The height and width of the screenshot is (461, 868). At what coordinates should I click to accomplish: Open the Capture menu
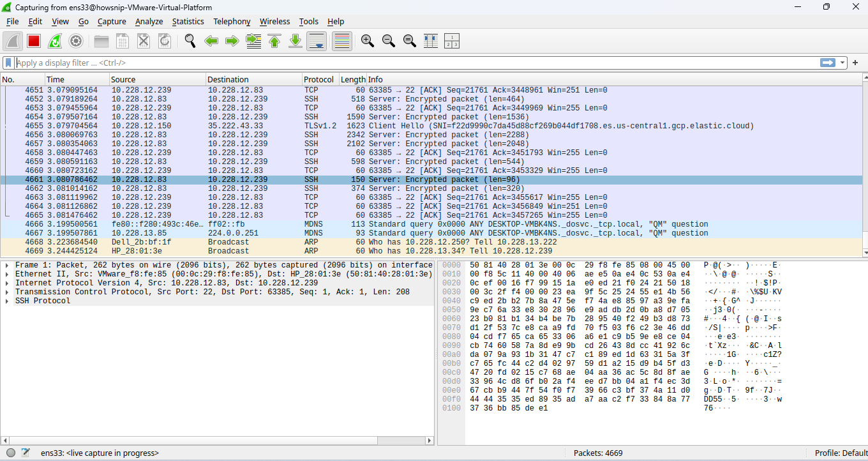(x=112, y=21)
